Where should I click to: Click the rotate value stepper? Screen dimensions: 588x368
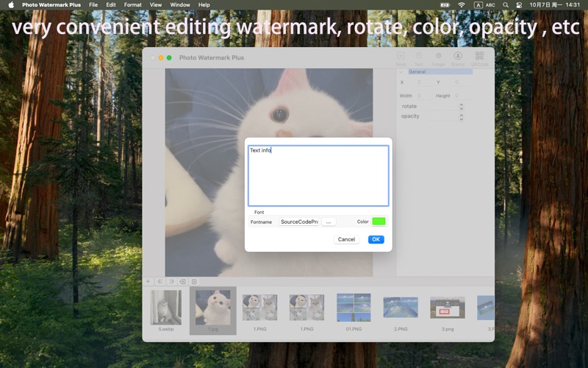[x=462, y=107]
